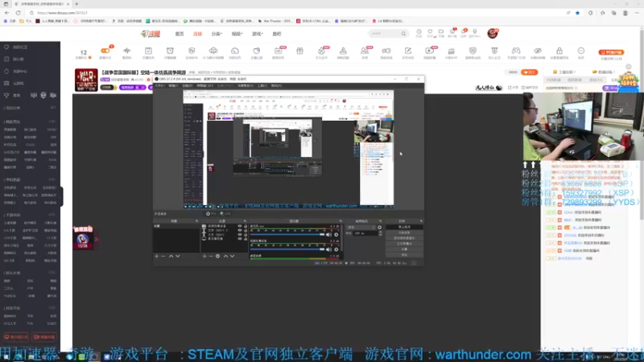Open the checklist task icon in streamer toolbar
This screenshot has height=362, width=644.
[x=148, y=51]
